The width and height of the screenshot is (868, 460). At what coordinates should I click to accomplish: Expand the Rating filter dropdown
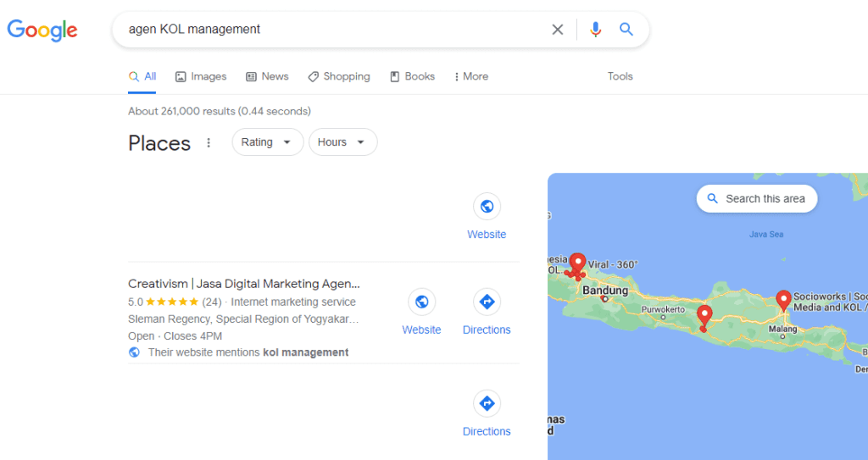[x=268, y=142]
